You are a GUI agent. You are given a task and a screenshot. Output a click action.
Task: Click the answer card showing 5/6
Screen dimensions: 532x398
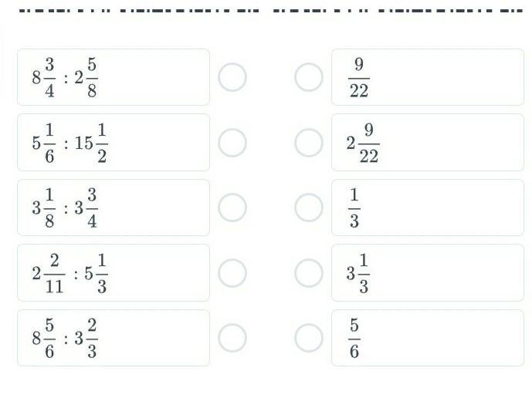pos(427,337)
